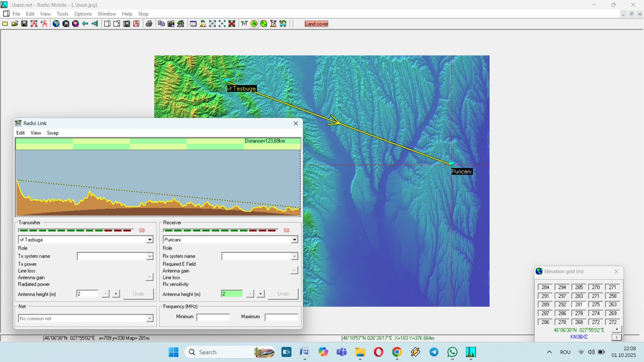Open the Radio Mobile taskbar icon
Viewport: 644px width, 362px height.
[x=471, y=352]
